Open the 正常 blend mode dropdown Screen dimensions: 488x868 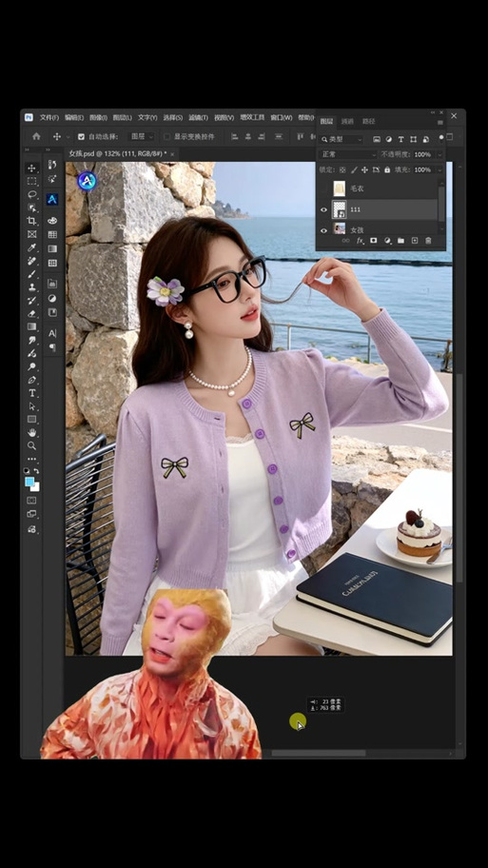[x=348, y=155]
